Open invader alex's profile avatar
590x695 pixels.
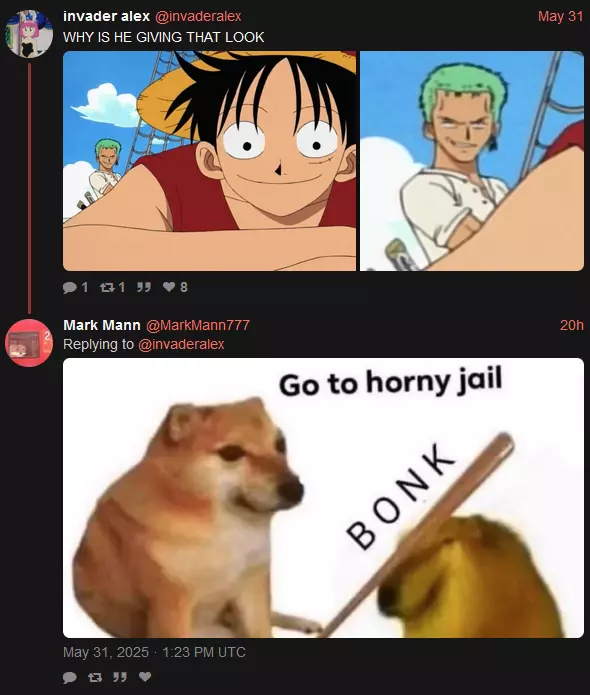coord(29,34)
